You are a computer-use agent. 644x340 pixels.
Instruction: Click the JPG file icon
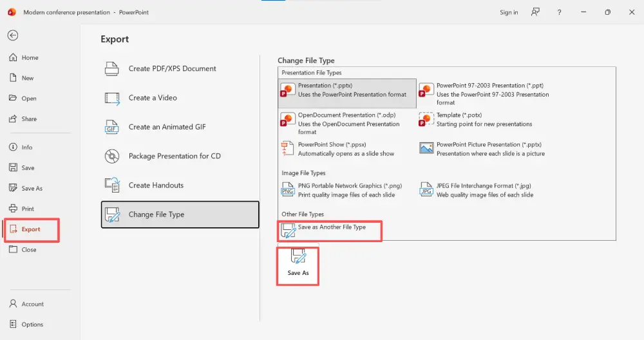click(426, 190)
